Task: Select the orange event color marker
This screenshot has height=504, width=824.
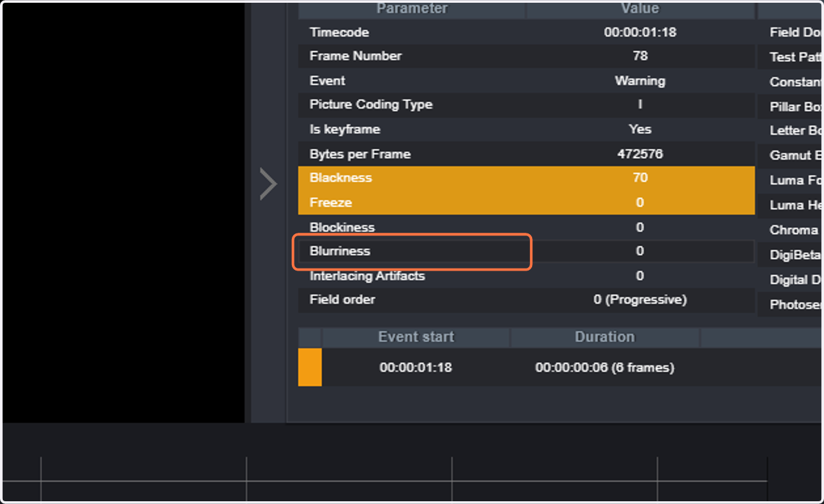Action: click(310, 367)
